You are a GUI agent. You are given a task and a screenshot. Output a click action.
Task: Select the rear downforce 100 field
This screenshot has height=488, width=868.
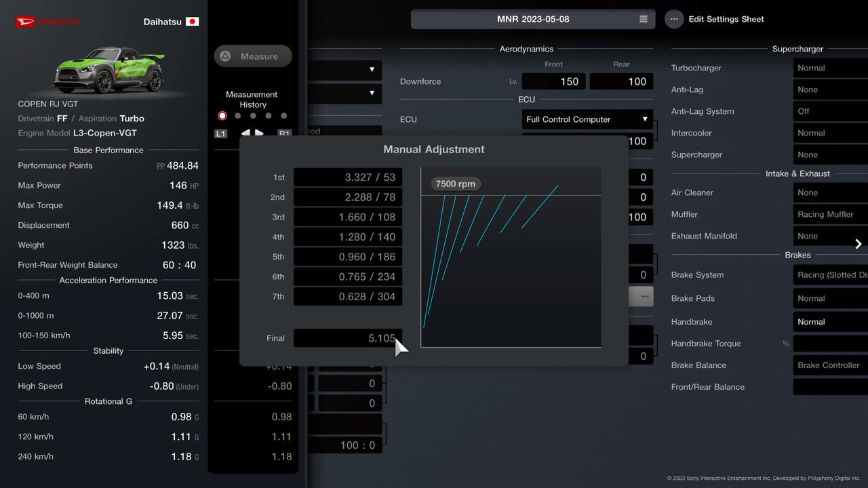pos(621,81)
